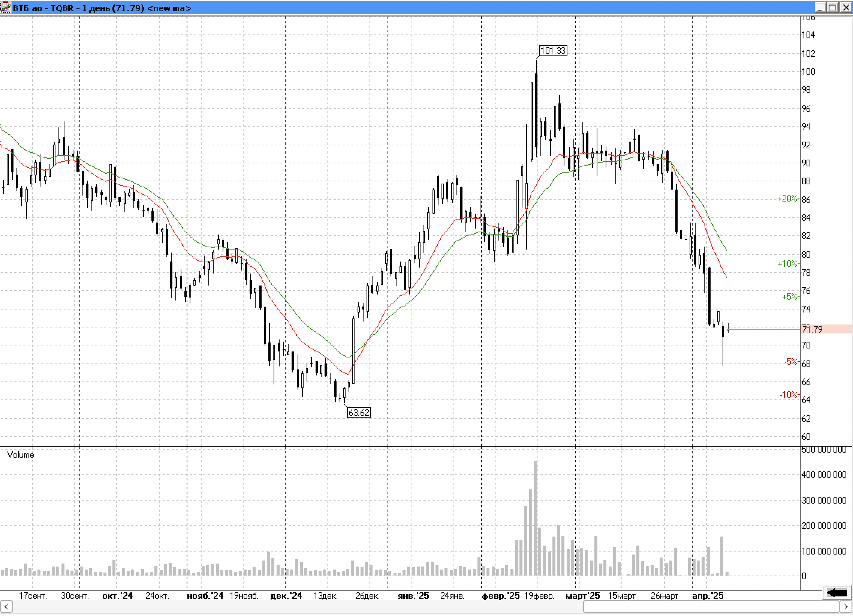Minimize the ВТБ ао chart window

[x=820, y=7]
